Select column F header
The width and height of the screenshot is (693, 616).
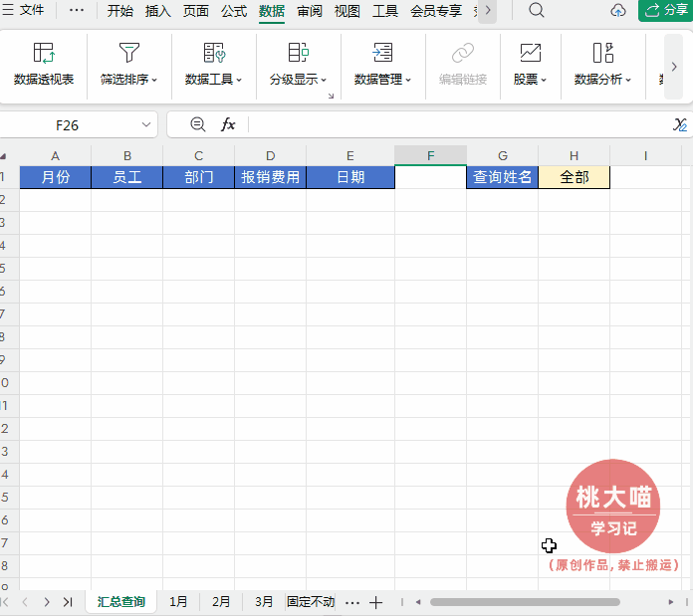pos(431,155)
